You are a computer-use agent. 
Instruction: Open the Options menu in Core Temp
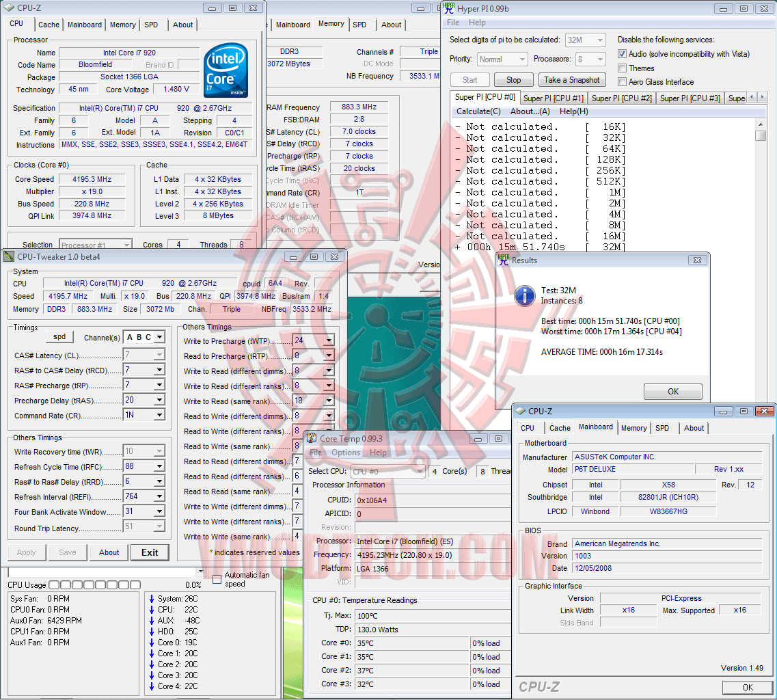click(x=346, y=452)
